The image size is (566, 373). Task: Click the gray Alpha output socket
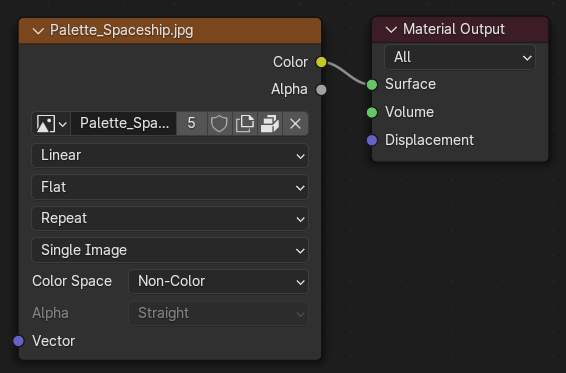(321, 90)
